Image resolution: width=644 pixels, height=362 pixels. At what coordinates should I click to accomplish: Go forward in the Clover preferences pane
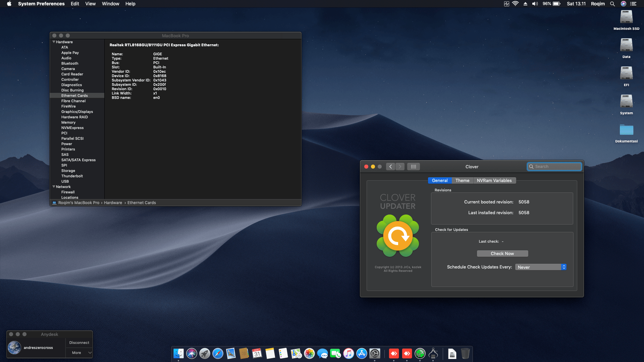(x=400, y=167)
